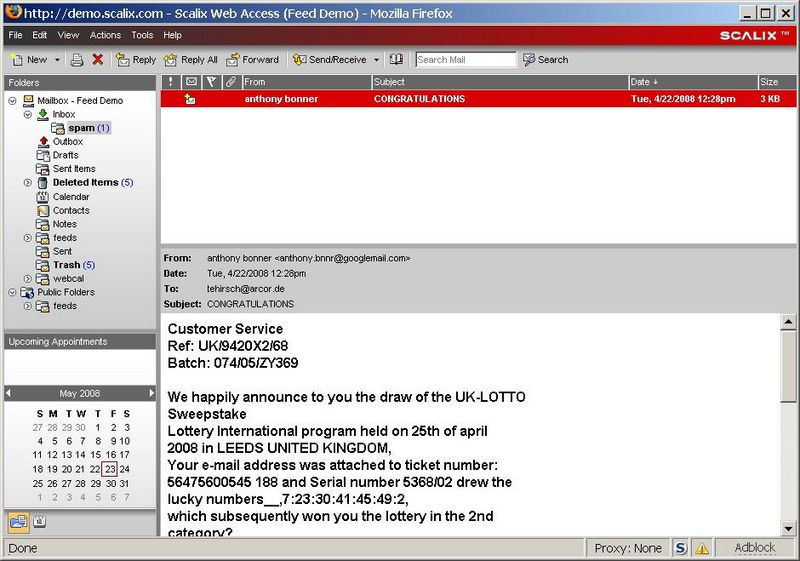Click the Print icon in toolbar
The height and width of the screenshot is (561, 800).
pyautogui.click(x=77, y=60)
